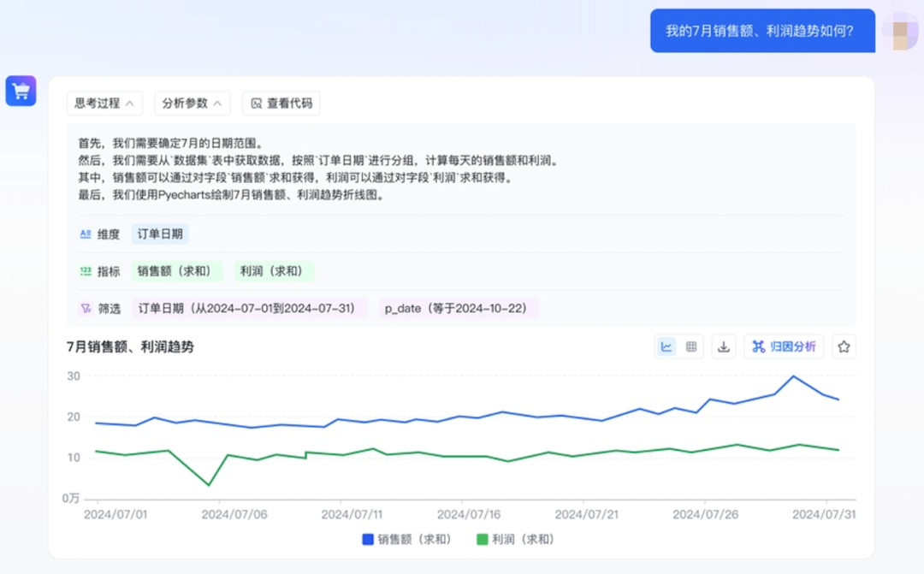
Task: Click the 订单日期 dimension tag
Action: pyautogui.click(x=160, y=234)
